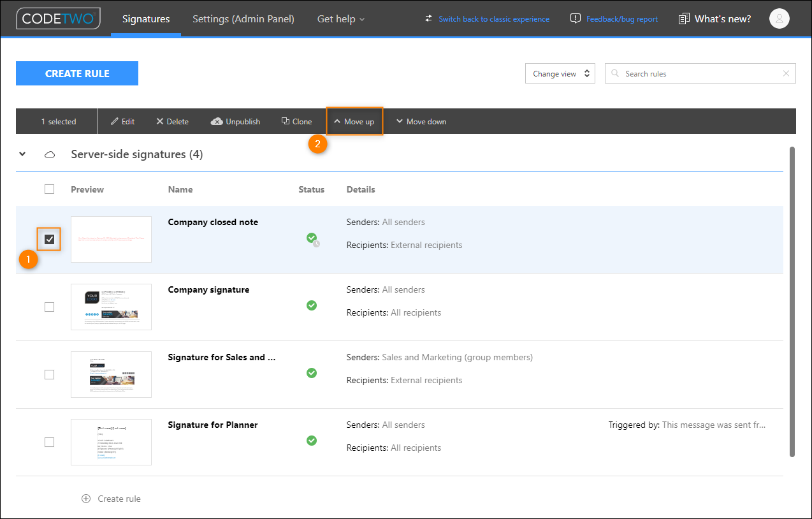Click the plus icon next to Create rule

(86, 499)
